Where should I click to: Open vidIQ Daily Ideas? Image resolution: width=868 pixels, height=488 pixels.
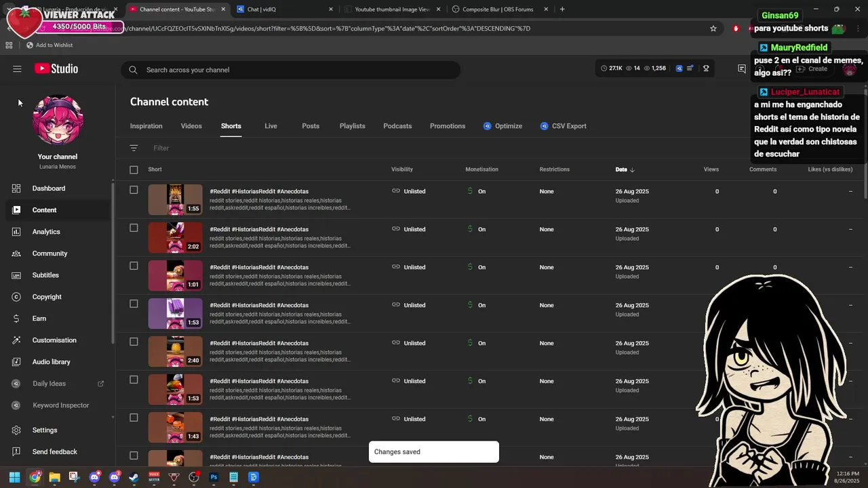(49, 384)
